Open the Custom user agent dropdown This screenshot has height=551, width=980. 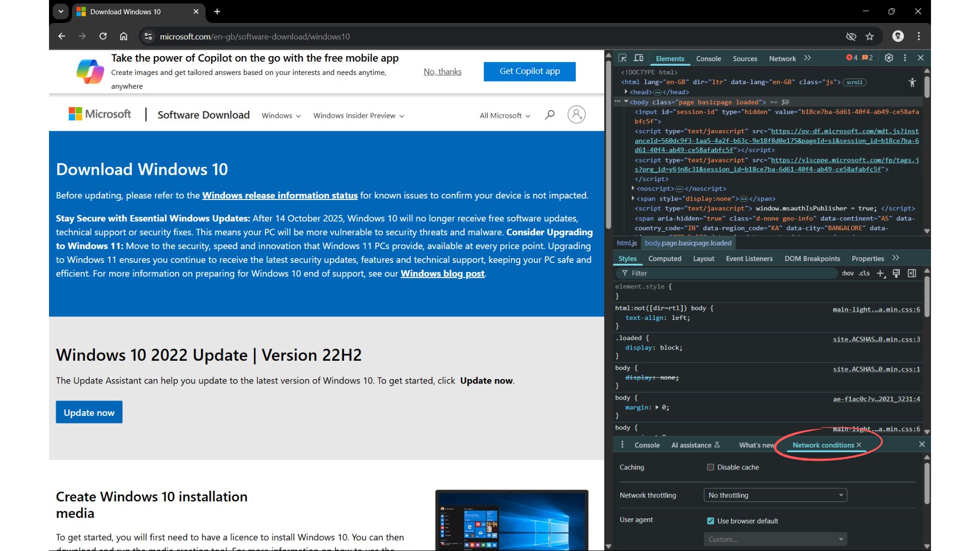(x=775, y=539)
